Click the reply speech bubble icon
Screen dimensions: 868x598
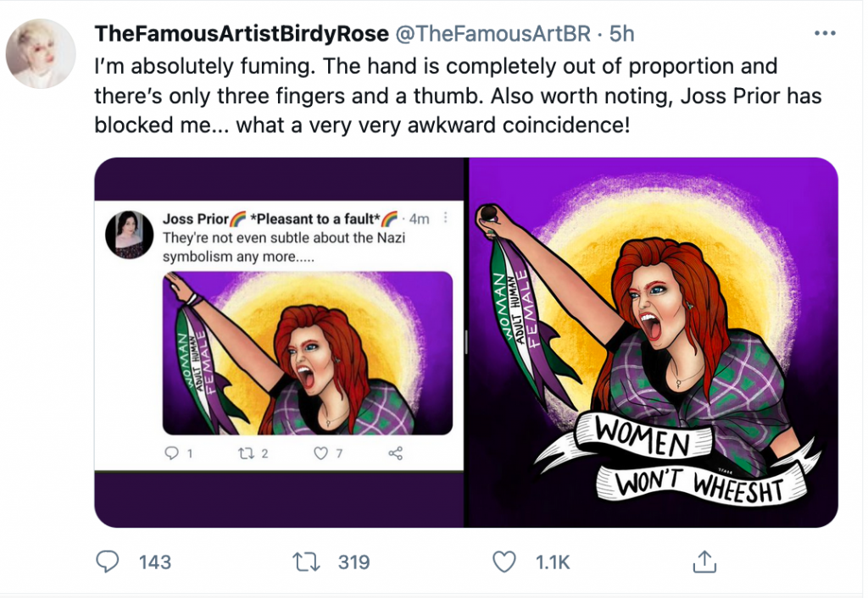[x=108, y=561]
